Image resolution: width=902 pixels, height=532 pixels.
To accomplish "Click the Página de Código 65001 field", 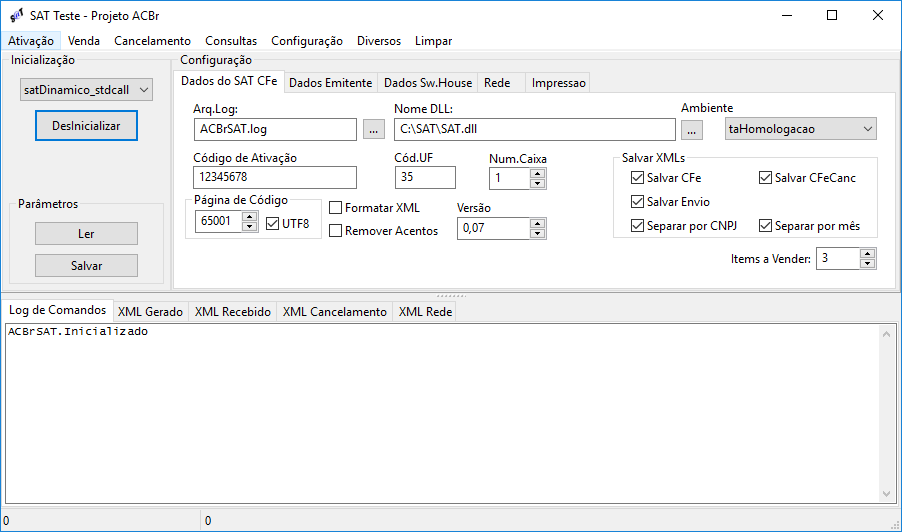I will (219, 221).
